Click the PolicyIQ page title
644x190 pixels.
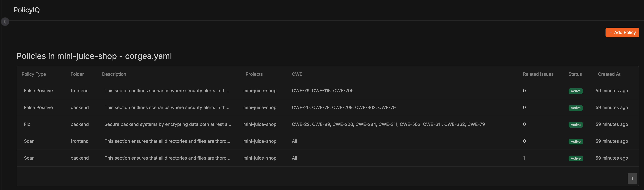pyautogui.click(x=26, y=10)
